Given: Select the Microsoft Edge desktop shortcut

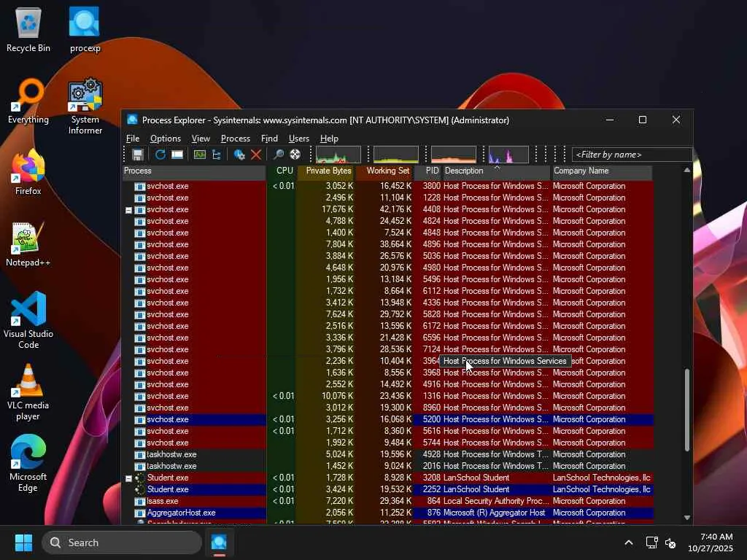Looking at the screenshot, I should 28,463.
